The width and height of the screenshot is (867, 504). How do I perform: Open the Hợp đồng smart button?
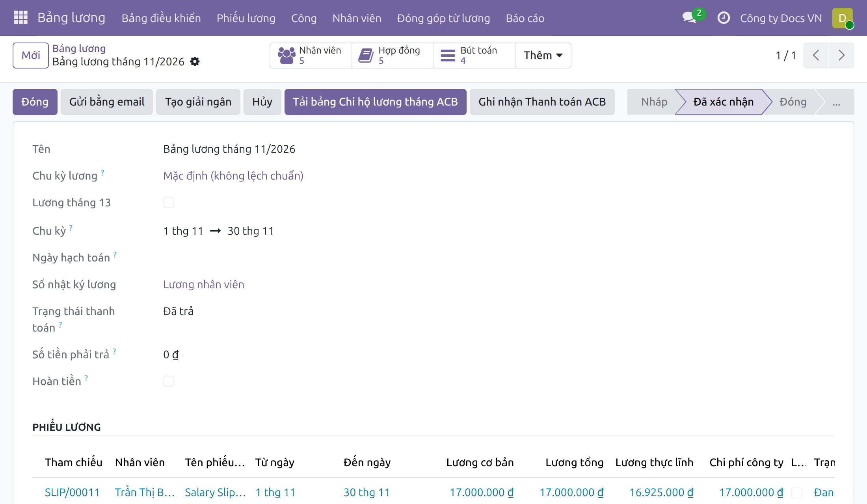[393, 56]
